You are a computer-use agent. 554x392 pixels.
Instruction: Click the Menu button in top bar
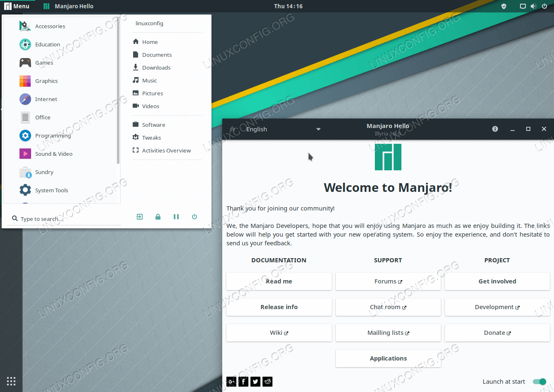click(17, 6)
